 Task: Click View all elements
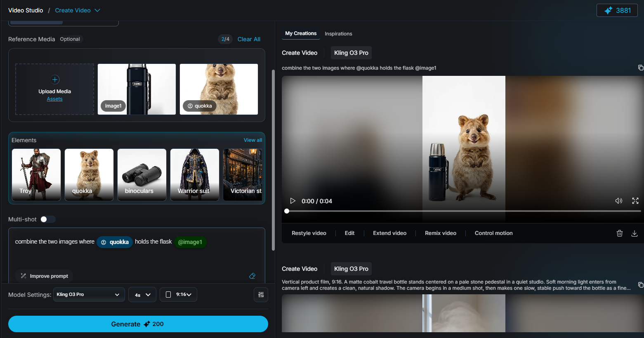(x=253, y=140)
